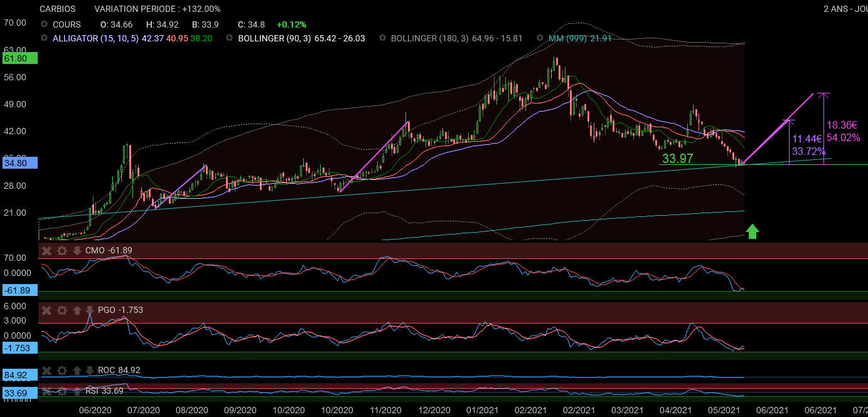Click the VARIATION PERIODE +132.00% text
The image size is (868, 417).
(158, 9)
